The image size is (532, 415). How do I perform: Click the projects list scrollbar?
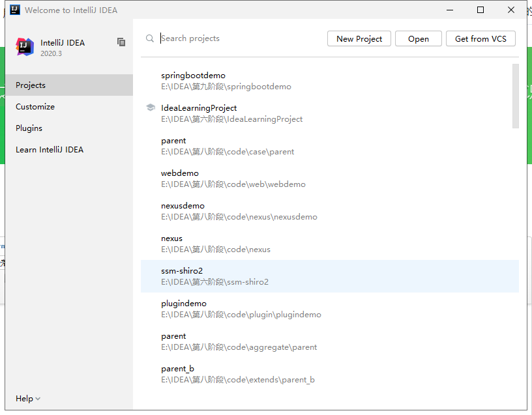[x=515, y=96]
